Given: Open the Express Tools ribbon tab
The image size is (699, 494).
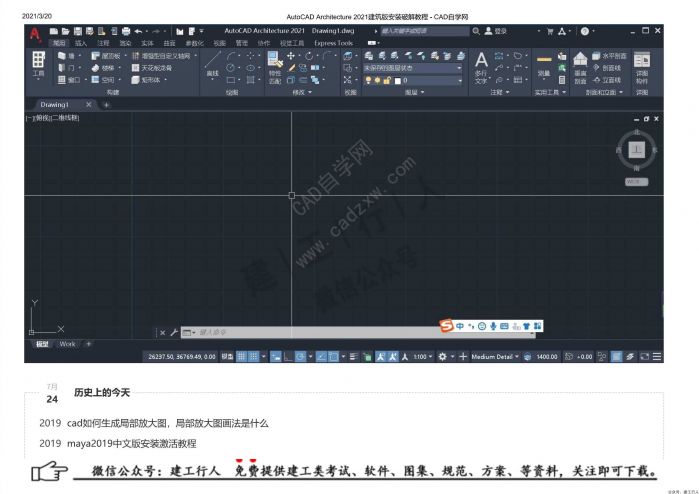Looking at the screenshot, I should (x=333, y=43).
